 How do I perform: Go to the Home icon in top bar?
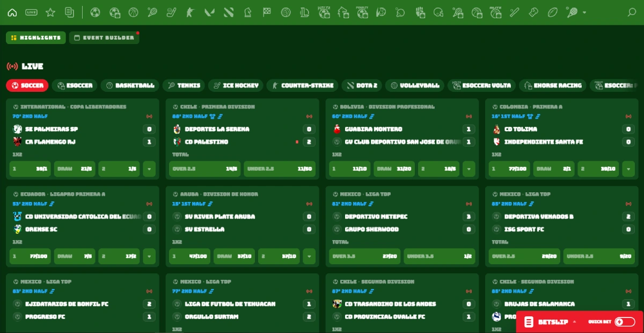pos(12,12)
